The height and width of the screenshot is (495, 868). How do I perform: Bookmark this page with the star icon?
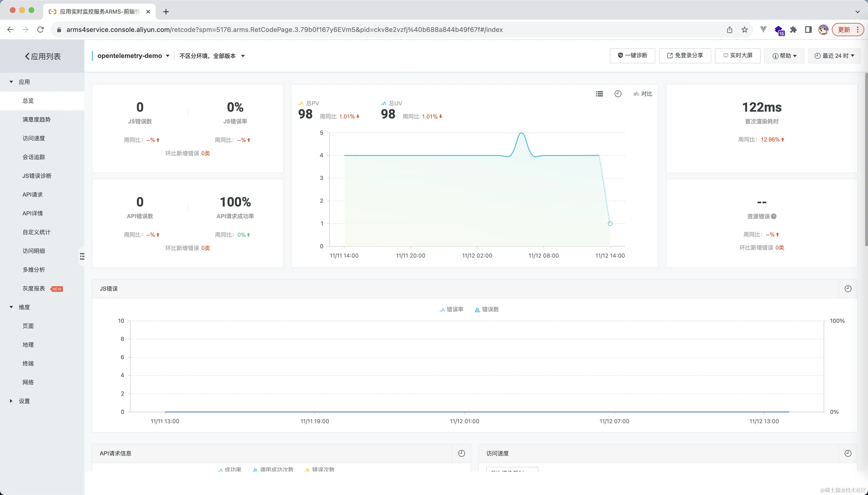745,30
